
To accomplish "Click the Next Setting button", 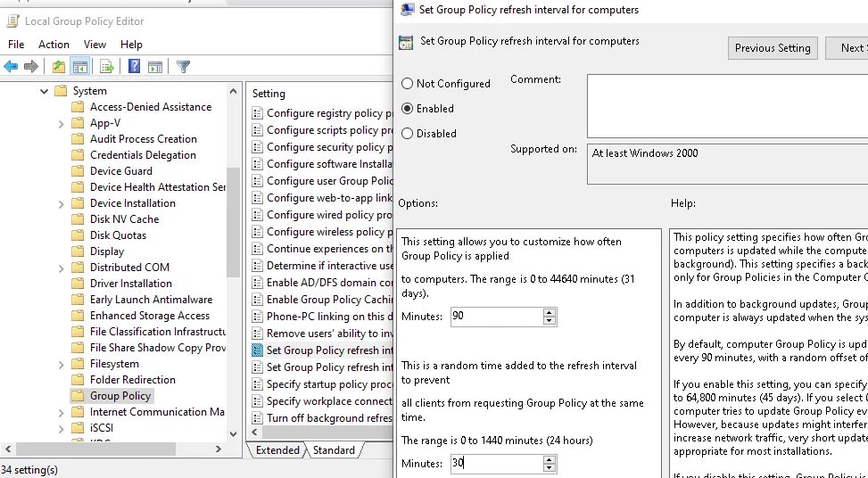I will [847, 48].
